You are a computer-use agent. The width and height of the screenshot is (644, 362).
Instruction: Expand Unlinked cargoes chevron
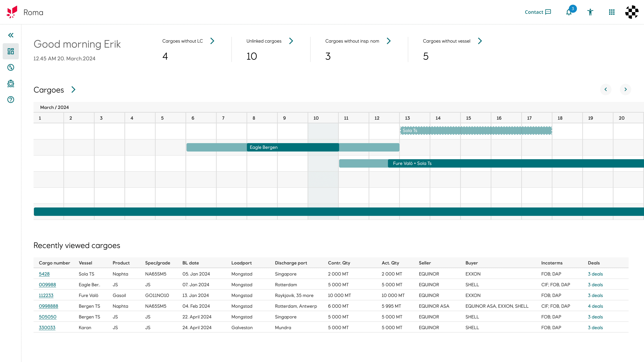point(291,41)
